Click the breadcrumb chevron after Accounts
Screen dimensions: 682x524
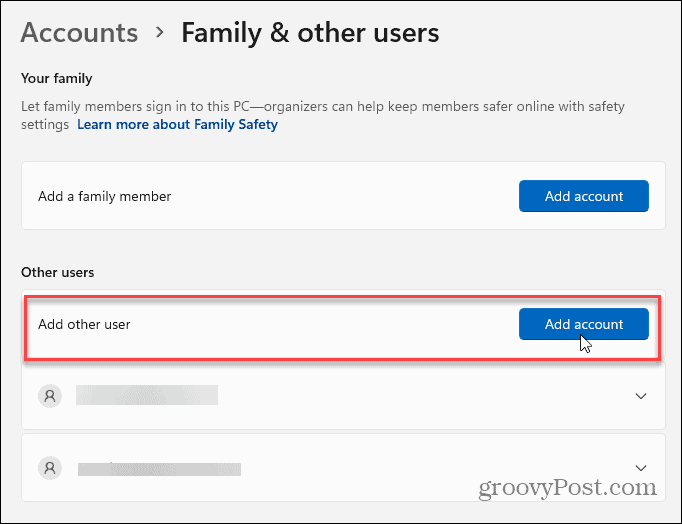pyautogui.click(x=159, y=34)
